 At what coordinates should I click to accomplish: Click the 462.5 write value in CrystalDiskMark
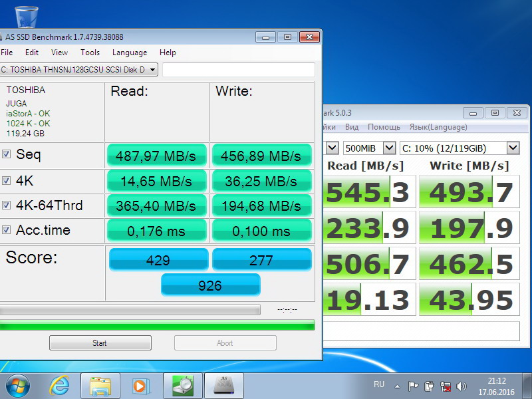point(469,263)
